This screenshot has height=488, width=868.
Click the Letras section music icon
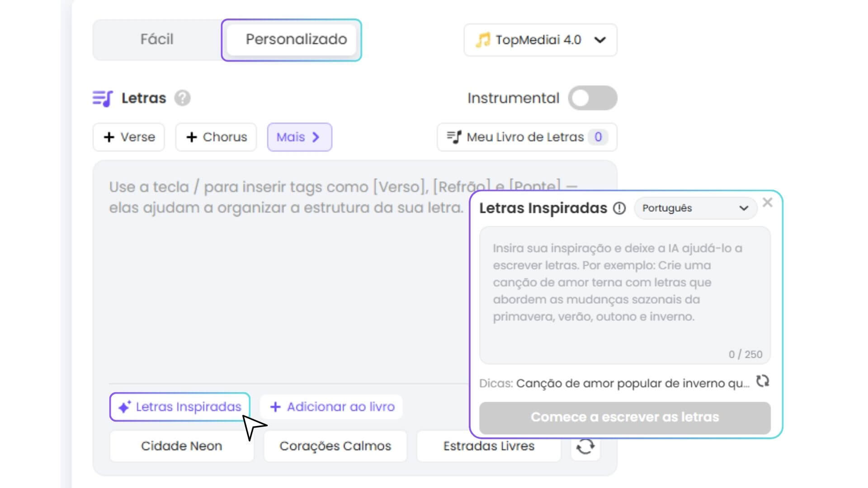click(x=103, y=98)
